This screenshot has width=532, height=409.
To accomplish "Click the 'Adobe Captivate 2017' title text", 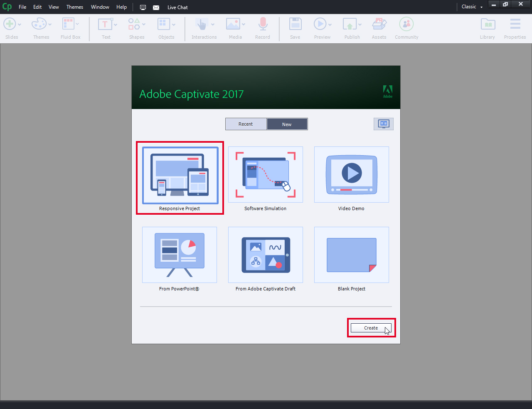I will pyautogui.click(x=191, y=94).
